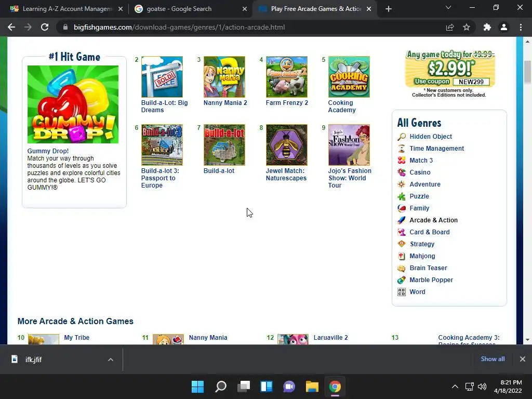Image resolution: width=532 pixels, height=399 pixels.
Task: Open the Chrome three-dot menu
Action: coord(521,27)
